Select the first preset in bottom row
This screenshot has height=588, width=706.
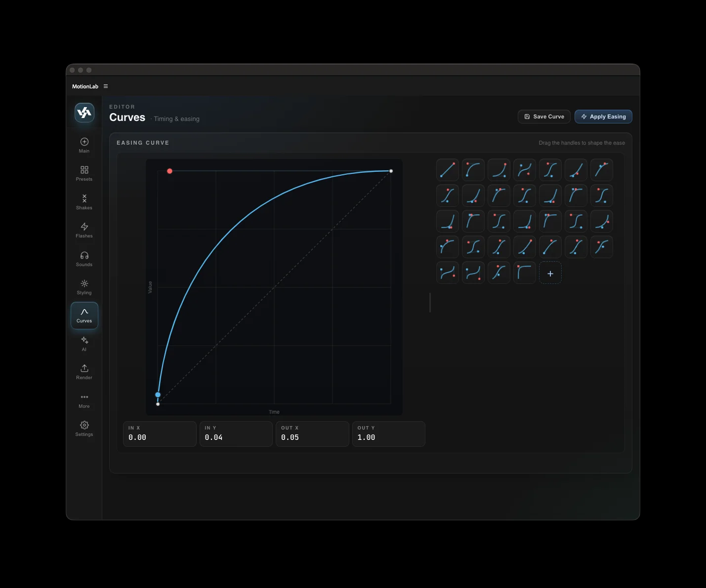pyautogui.click(x=448, y=273)
